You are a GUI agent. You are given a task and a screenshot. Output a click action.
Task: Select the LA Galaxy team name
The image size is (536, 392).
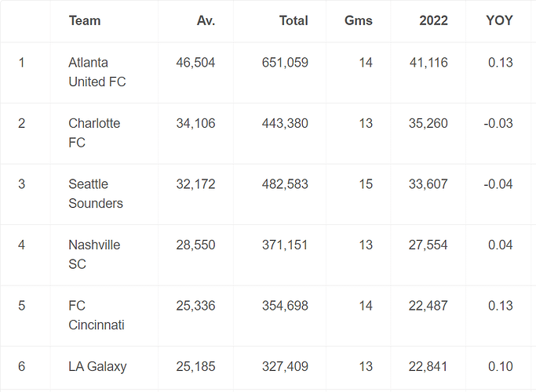pos(97,366)
